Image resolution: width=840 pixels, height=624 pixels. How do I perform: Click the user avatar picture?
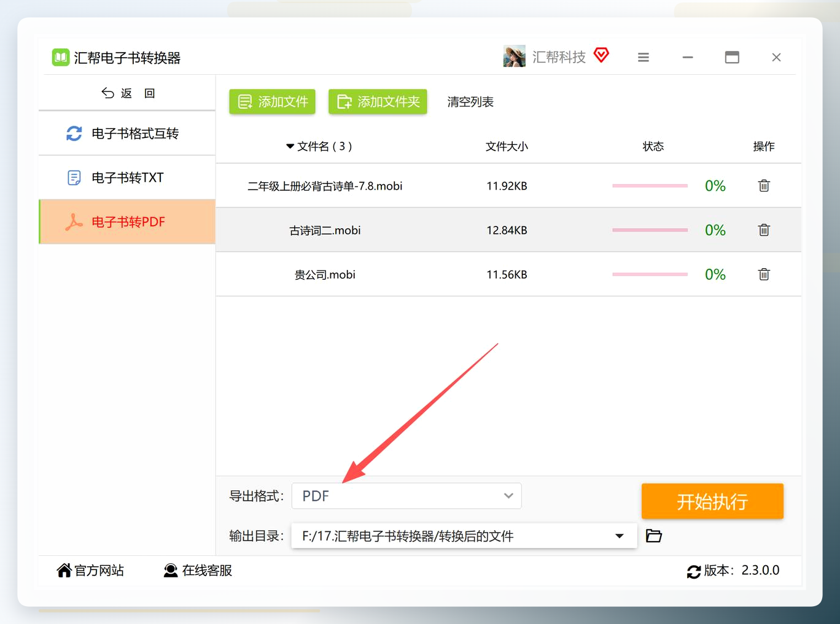click(x=515, y=56)
